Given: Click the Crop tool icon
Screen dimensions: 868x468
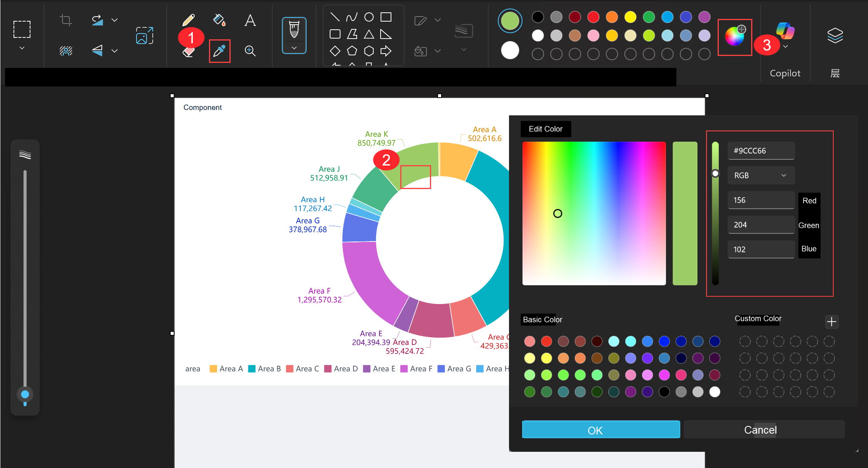Looking at the screenshot, I should (x=66, y=20).
